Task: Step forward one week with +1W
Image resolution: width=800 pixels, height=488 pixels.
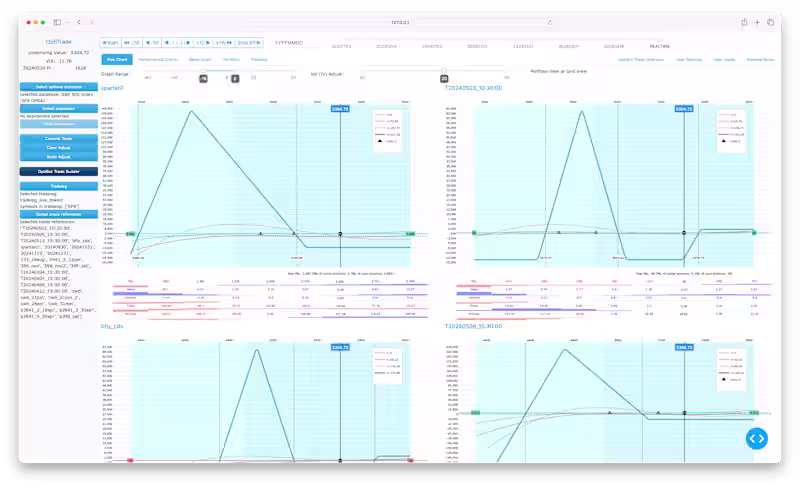Action: tap(224, 43)
